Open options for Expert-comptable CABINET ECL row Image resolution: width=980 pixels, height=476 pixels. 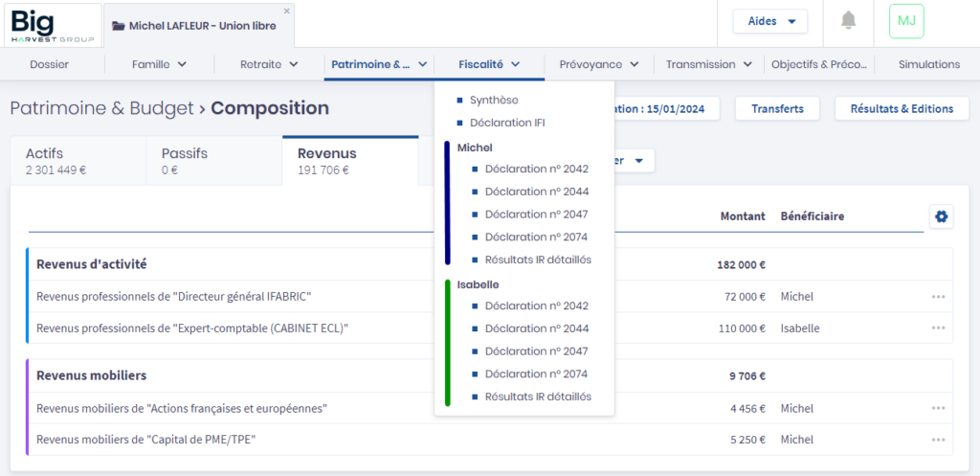(938, 329)
